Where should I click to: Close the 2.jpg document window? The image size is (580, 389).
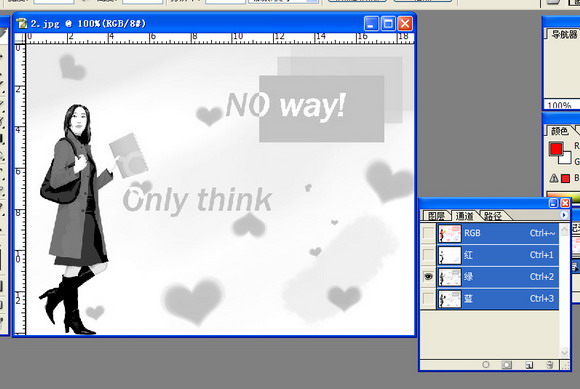tap(405, 24)
